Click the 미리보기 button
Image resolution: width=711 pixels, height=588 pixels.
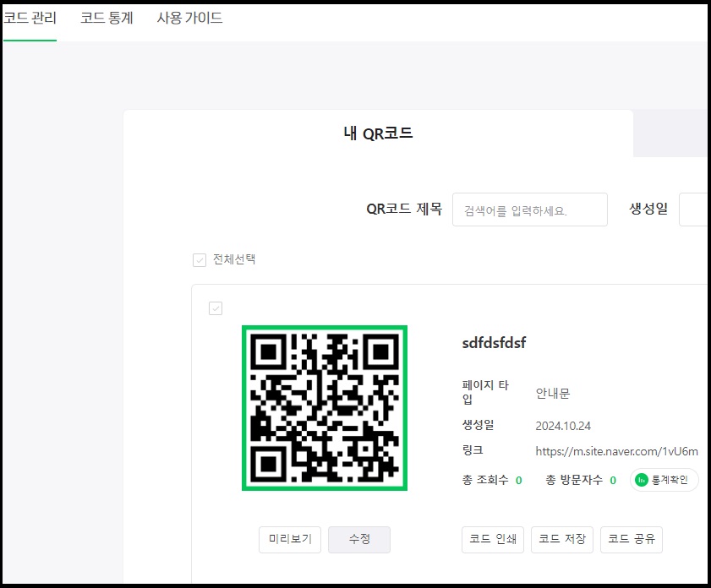pos(290,540)
